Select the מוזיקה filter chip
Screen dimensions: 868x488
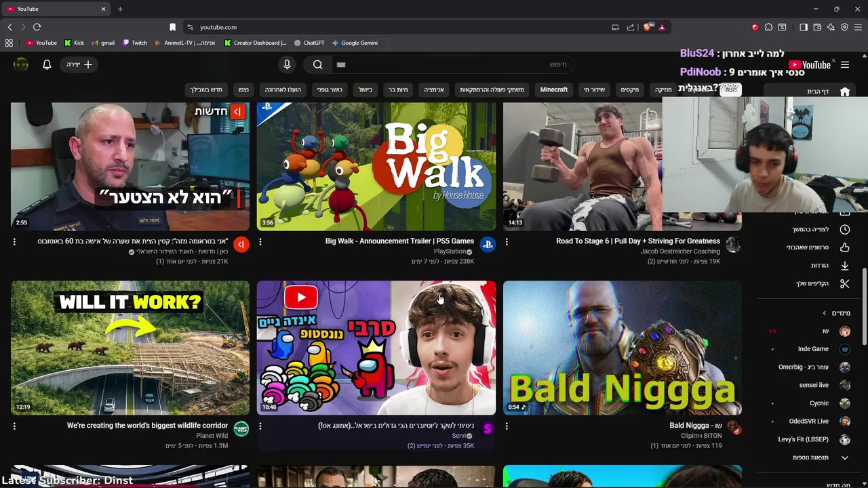pyautogui.click(x=663, y=89)
